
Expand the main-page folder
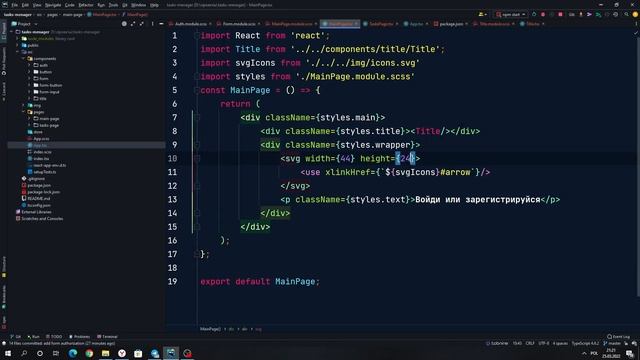pos(29,118)
